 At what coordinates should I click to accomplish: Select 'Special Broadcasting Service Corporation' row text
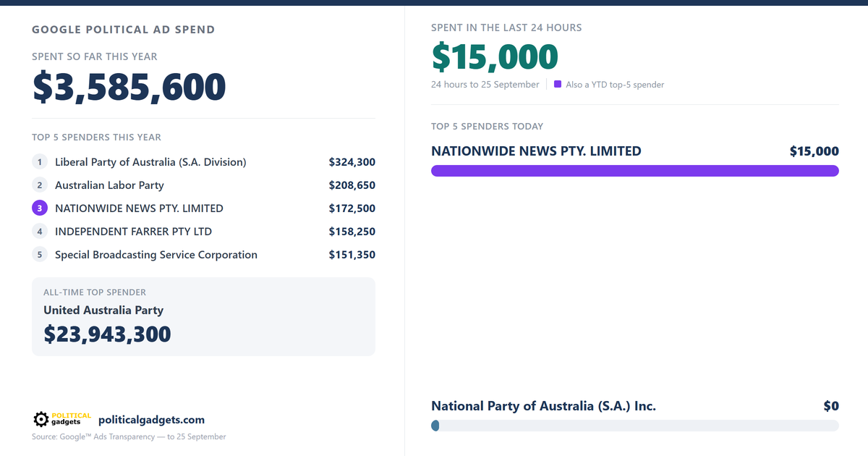(156, 255)
